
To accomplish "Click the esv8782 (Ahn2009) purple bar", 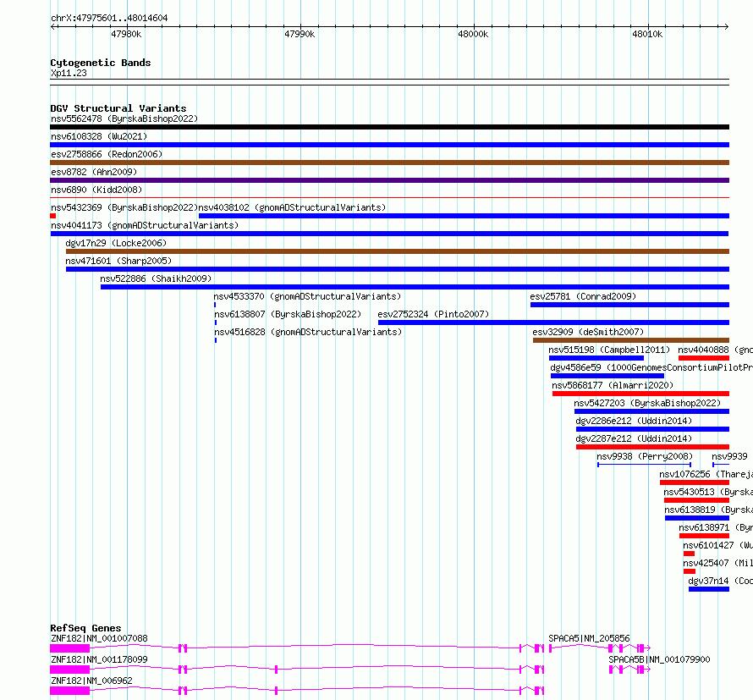I will point(389,180).
